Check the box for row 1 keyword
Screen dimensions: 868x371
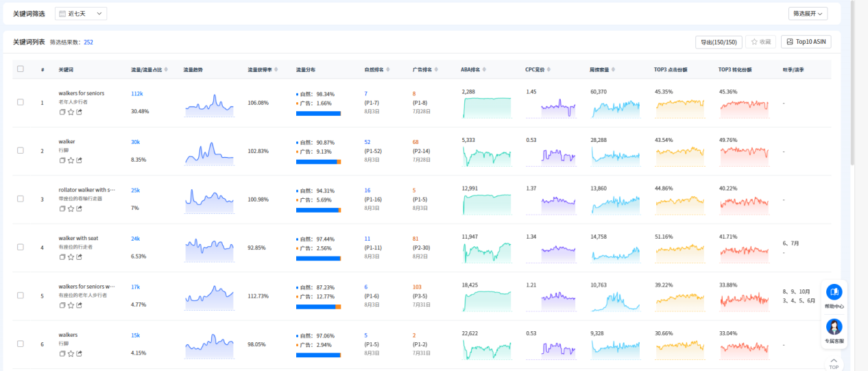[21, 102]
